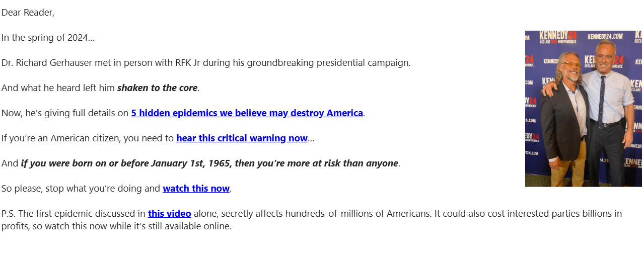Screen dimensions: 644x258
Task: Click the "So please, stop what you're doing" text
Action: (81, 189)
